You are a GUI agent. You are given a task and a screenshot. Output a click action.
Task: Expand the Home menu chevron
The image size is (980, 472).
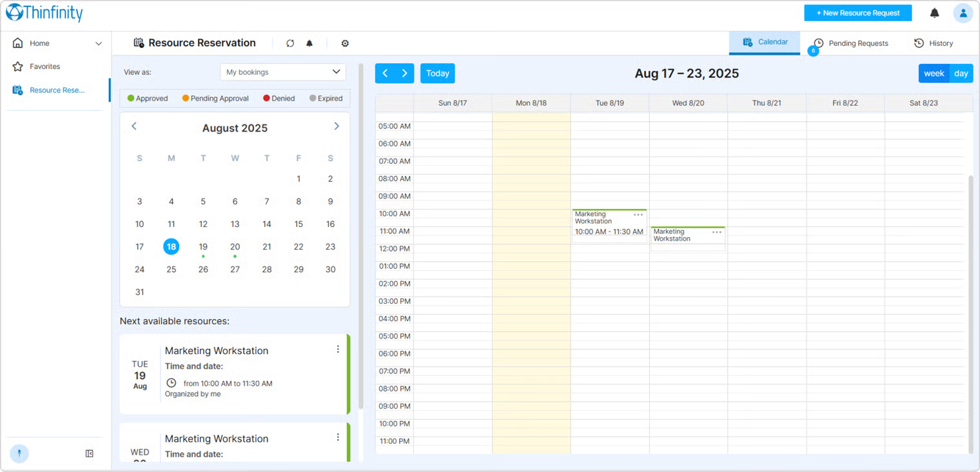coord(99,44)
